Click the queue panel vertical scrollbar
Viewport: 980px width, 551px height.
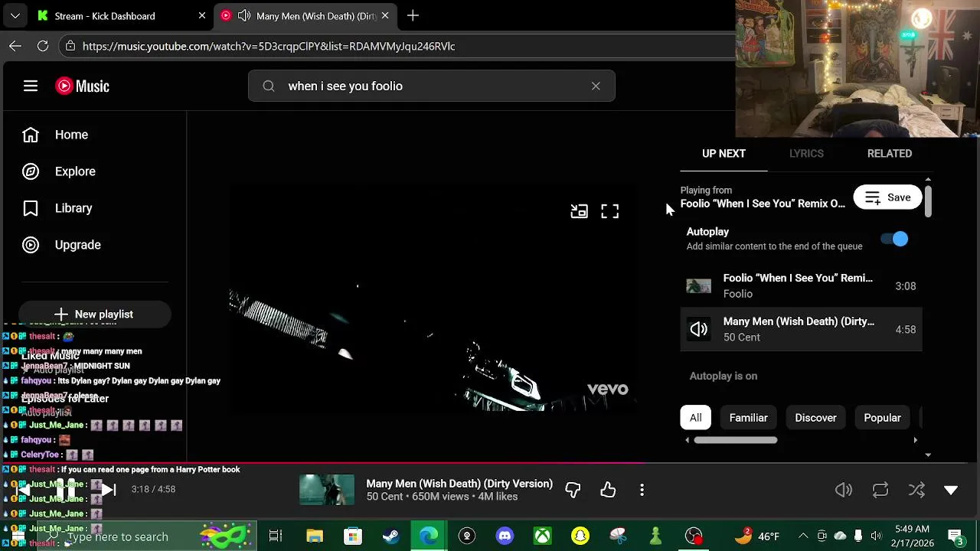928,201
